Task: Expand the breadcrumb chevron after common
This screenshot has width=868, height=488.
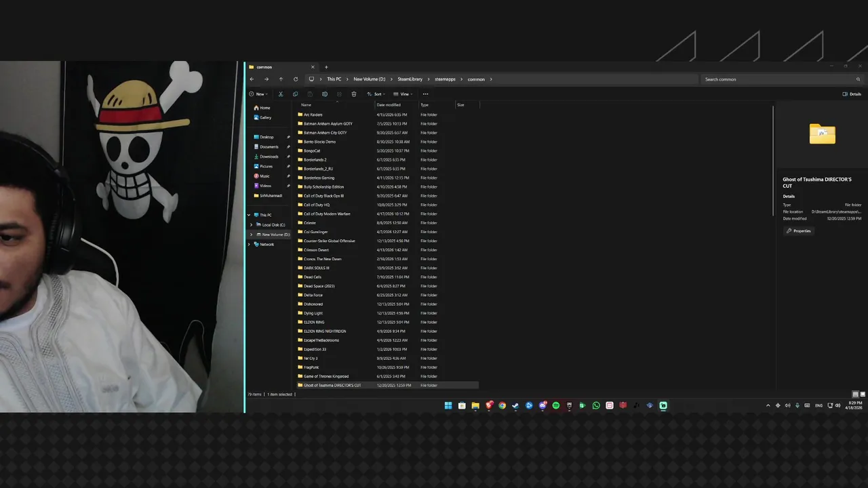Action: (491, 79)
